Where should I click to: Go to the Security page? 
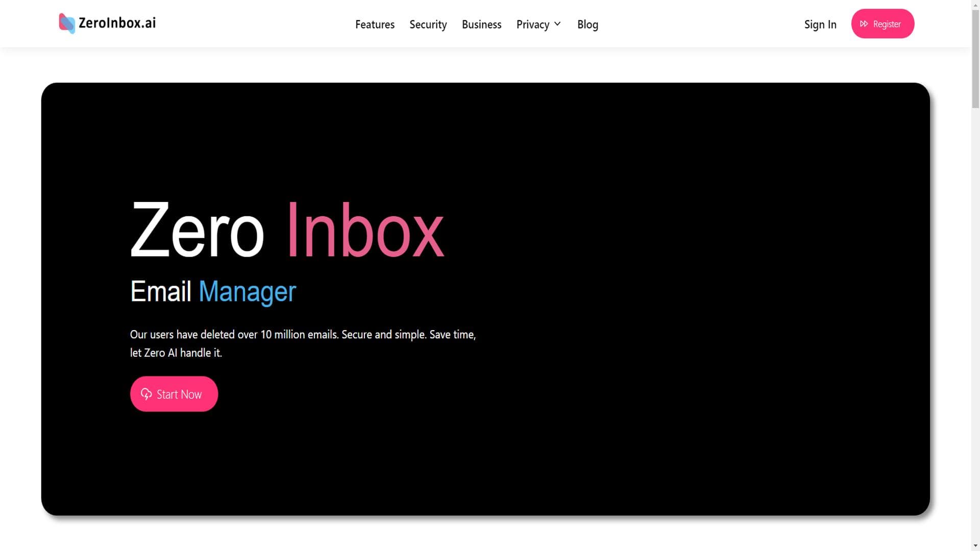point(428,24)
